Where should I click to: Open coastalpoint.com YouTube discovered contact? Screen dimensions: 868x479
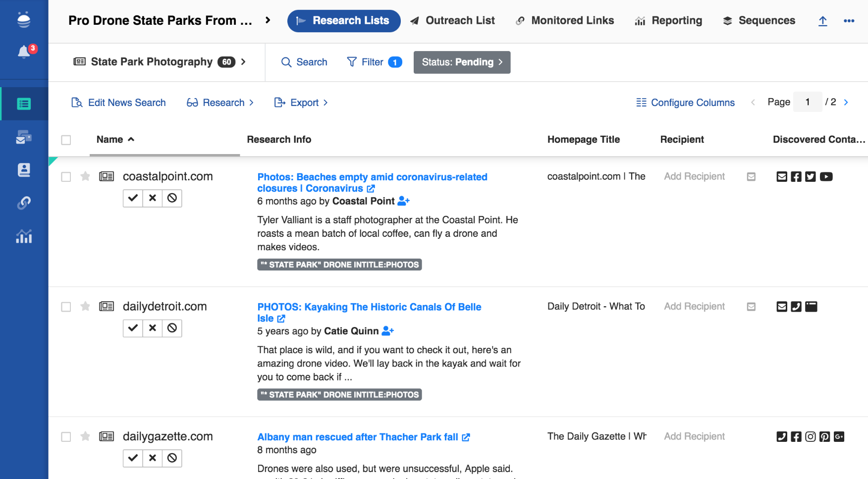coord(826,177)
